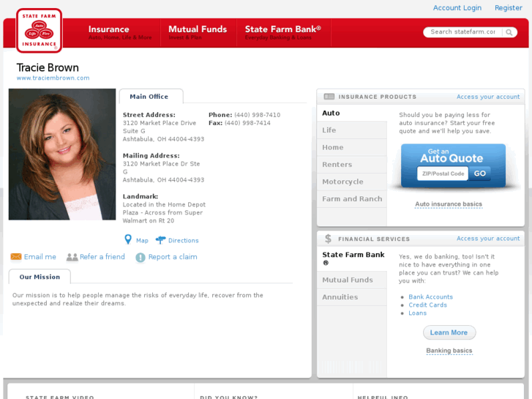Click the GO button for auto quote

point(480,174)
